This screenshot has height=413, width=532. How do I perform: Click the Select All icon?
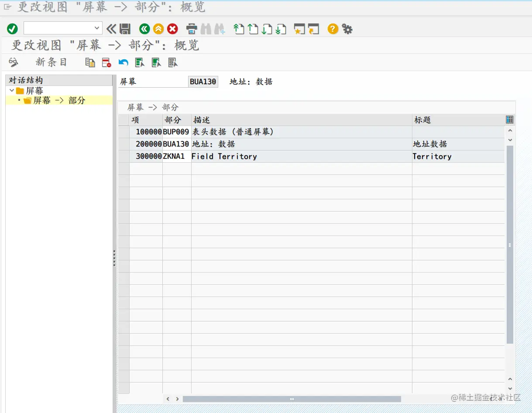pos(140,63)
